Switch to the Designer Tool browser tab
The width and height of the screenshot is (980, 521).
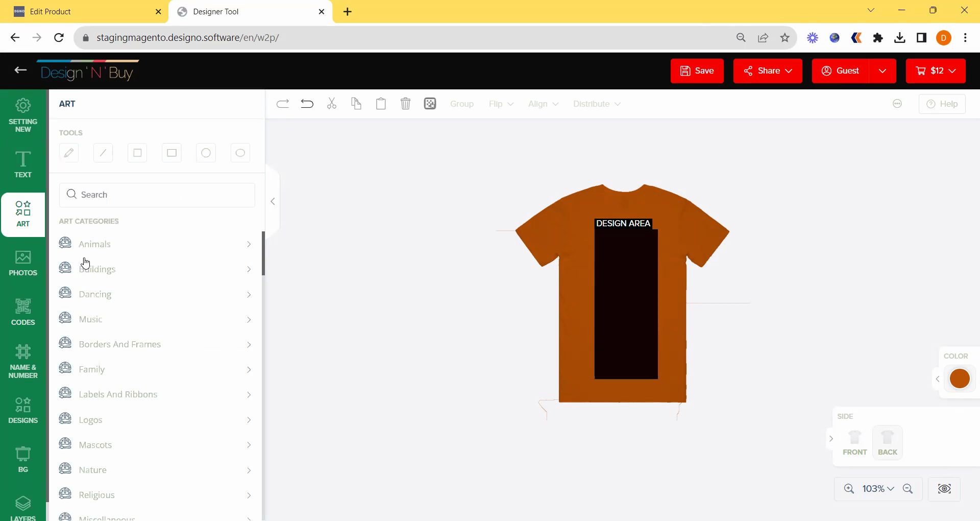250,11
